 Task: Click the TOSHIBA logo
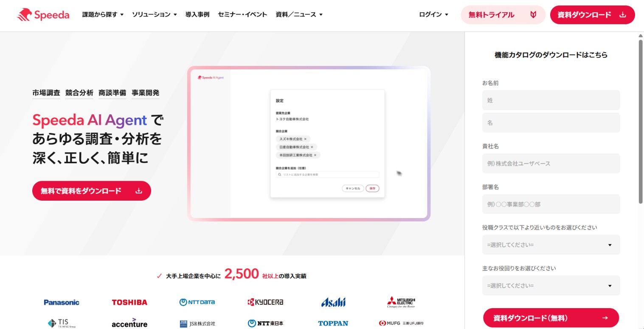[x=129, y=302]
